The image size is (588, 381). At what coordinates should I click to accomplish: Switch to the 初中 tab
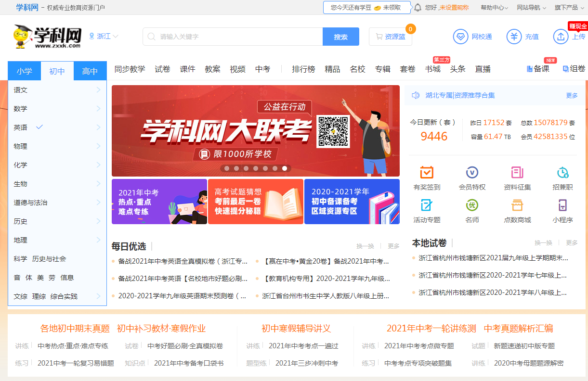point(57,71)
